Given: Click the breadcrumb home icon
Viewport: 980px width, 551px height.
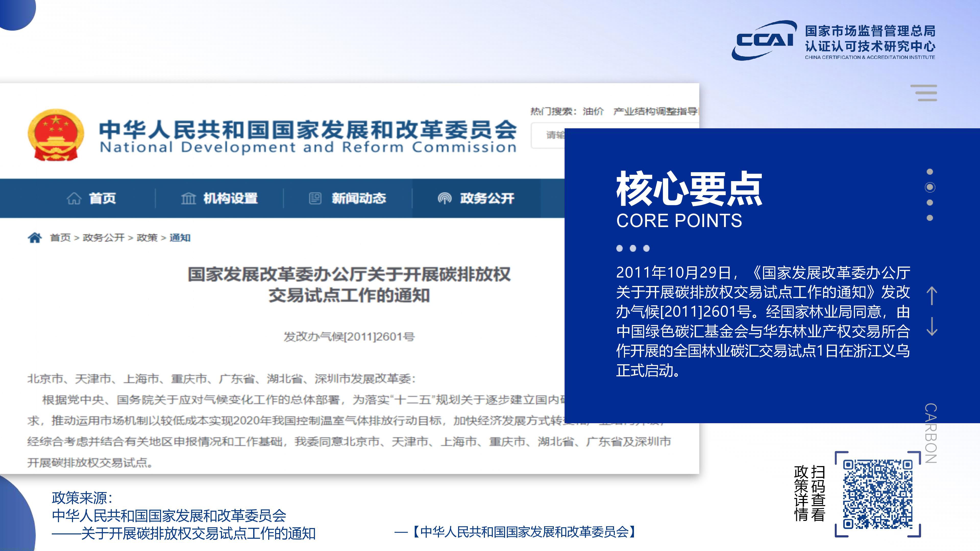Looking at the screenshot, I should coord(35,238).
